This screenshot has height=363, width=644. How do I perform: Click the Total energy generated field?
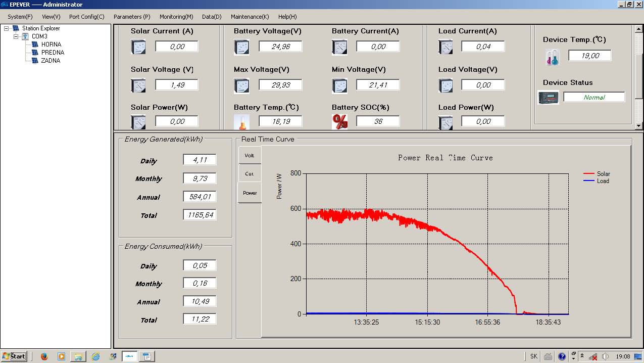click(x=200, y=215)
